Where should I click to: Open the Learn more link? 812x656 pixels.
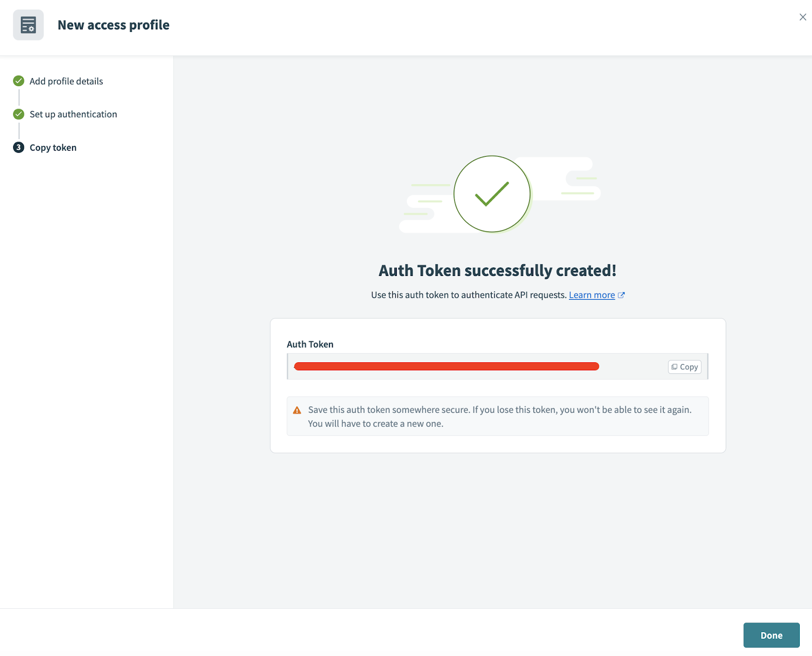tap(592, 295)
